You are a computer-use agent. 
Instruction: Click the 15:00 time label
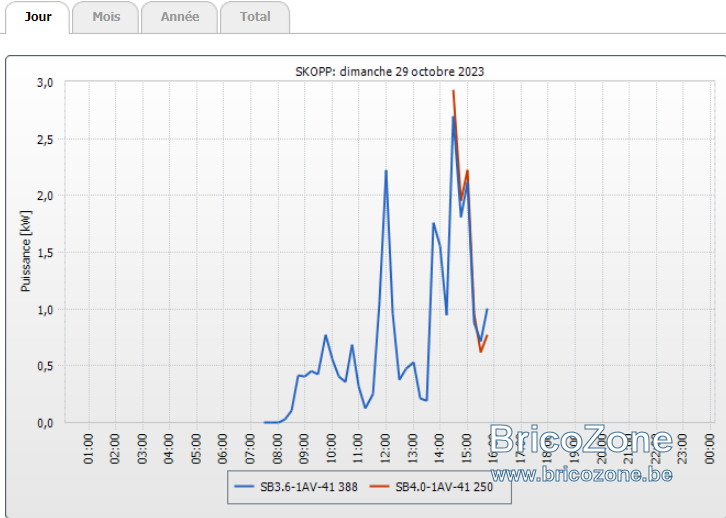(x=467, y=449)
